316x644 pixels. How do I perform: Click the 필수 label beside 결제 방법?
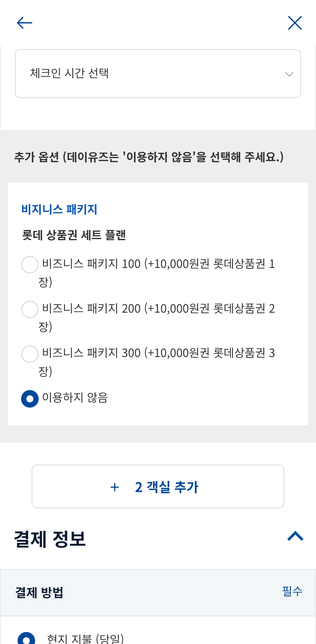pos(292,591)
